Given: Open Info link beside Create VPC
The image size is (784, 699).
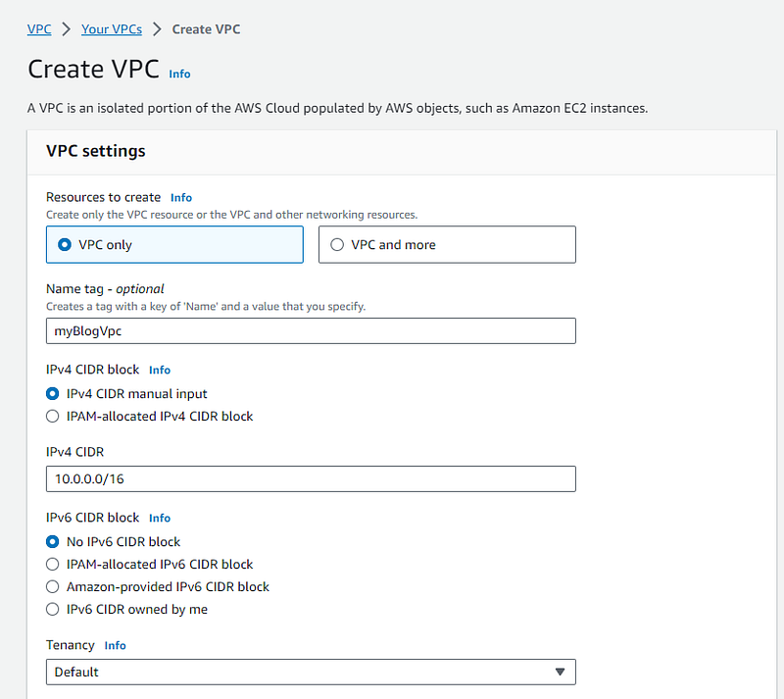Looking at the screenshot, I should pyautogui.click(x=179, y=75).
